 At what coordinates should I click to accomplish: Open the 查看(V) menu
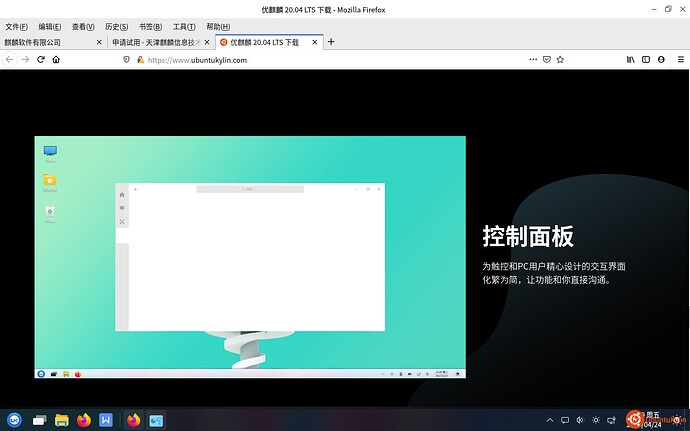(x=83, y=27)
